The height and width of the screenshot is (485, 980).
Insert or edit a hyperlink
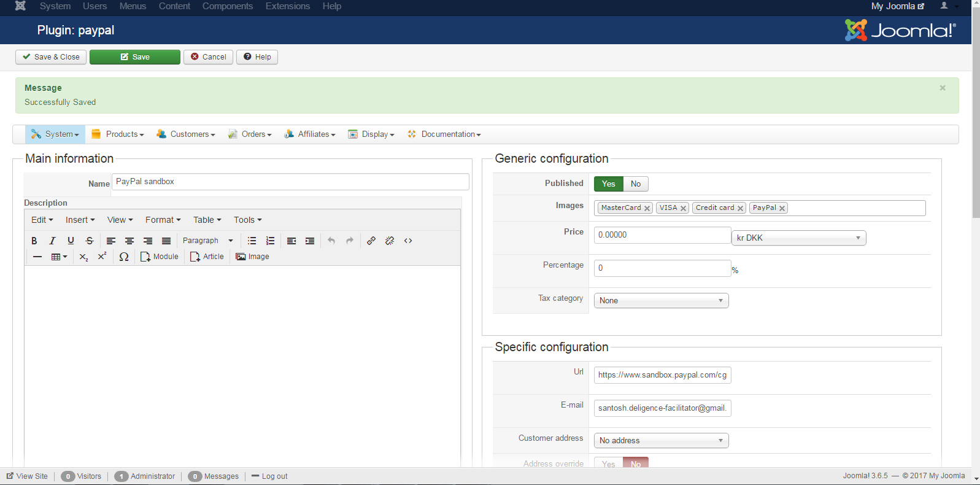click(x=371, y=241)
